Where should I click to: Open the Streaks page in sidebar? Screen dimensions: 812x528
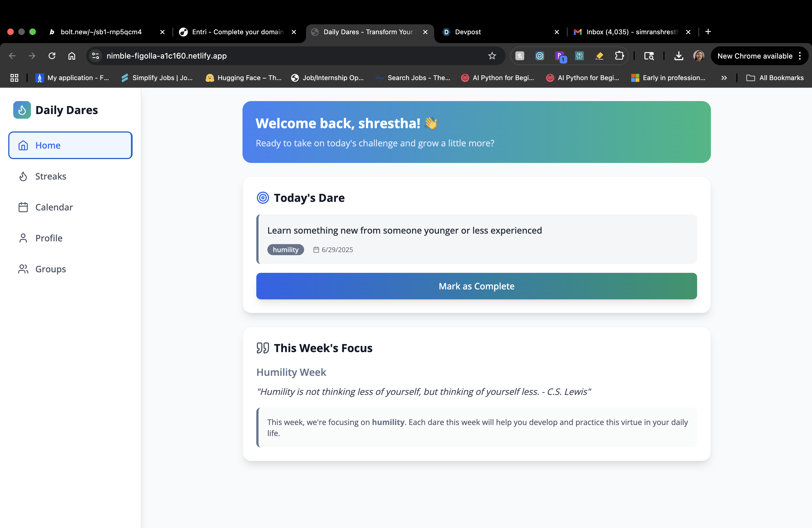pyautogui.click(x=51, y=176)
